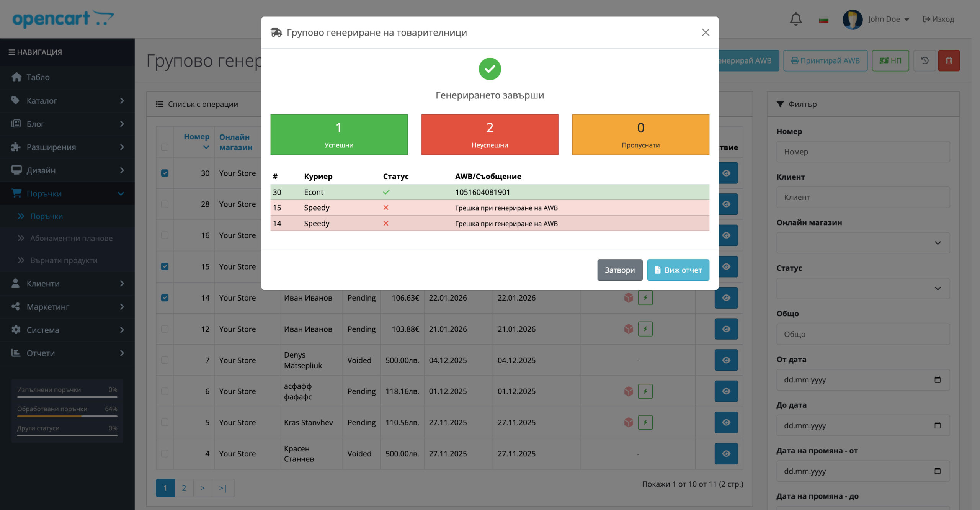Click the green Успешни result tile
Image resolution: width=980 pixels, height=510 pixels.
point(339,135)
